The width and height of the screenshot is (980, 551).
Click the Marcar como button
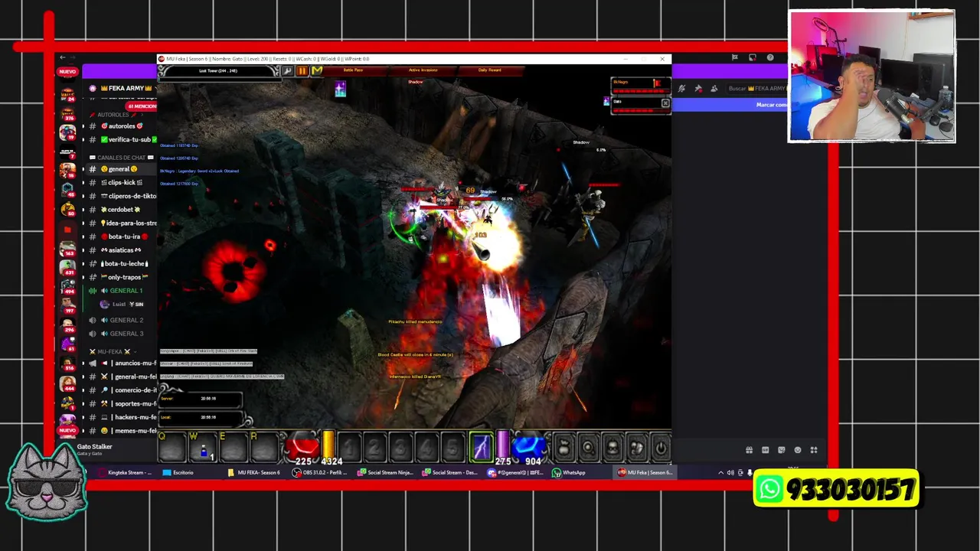click(770, 105)
